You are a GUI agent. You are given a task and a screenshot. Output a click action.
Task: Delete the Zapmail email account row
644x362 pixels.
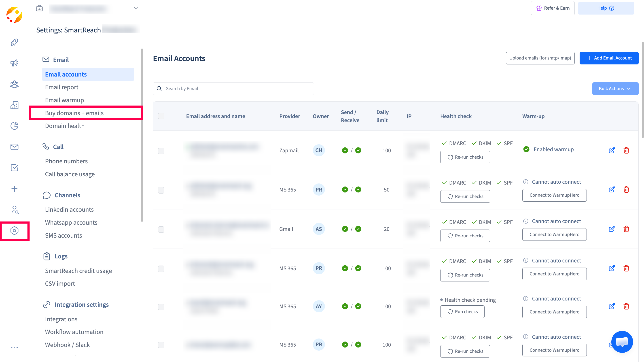pyautogui.click(x=626, y=150)
